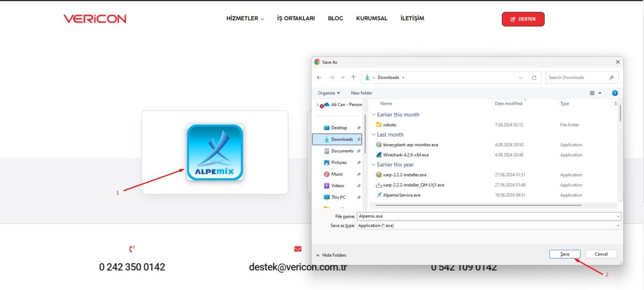Select Documents in the navigation pane
Screen dimensions: 644x290
342,151
